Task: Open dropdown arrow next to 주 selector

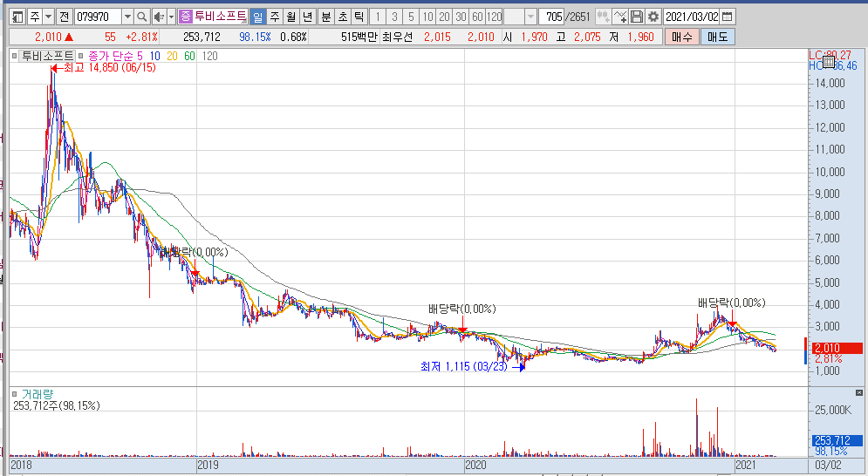Action: (48, 17)
